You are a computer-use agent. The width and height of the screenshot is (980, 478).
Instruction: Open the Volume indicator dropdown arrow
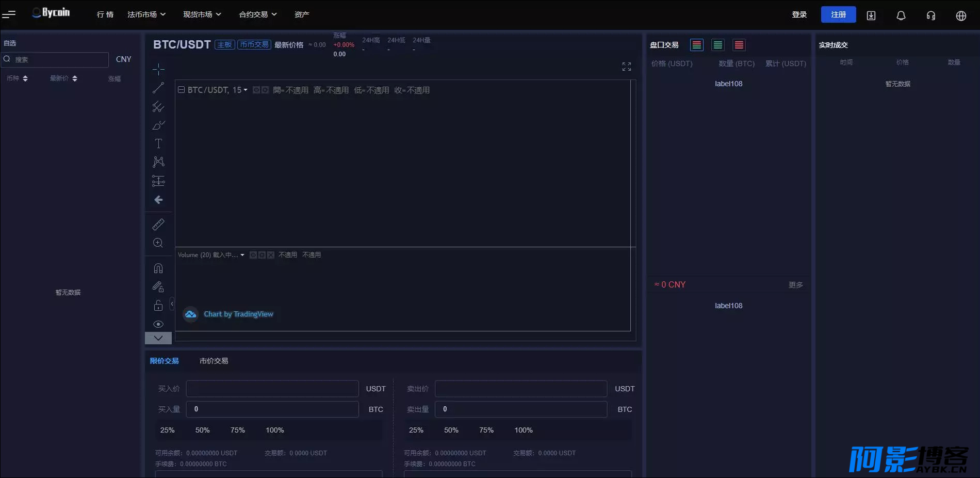pyautogui.click(x=242, y=255)
